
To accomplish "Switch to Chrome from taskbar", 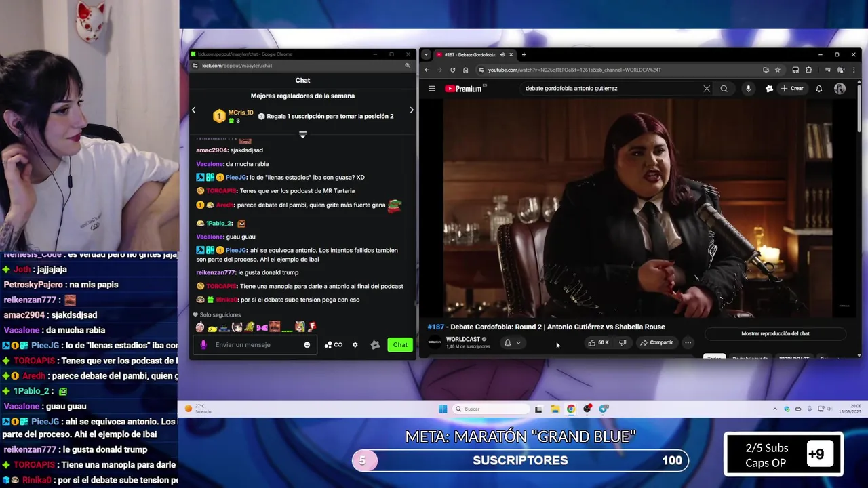I will coord(571,409).
